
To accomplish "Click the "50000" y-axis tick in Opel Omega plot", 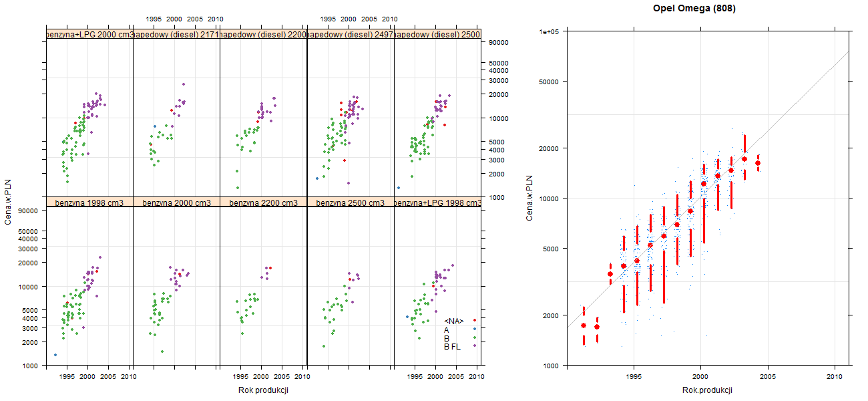I will 550,82.
